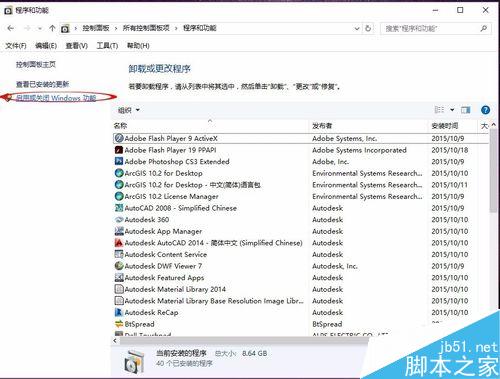Image resolution: width=500 pixels, height=379 pixels.
Task: Toggle the preview pane icon
Action: [x=465, y=110]
